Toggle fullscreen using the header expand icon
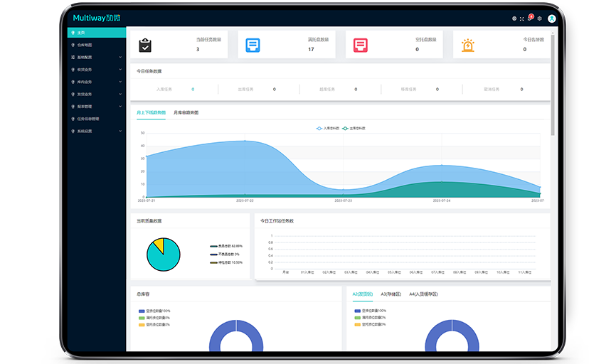The image size is (616, 364). coord(521,18)
